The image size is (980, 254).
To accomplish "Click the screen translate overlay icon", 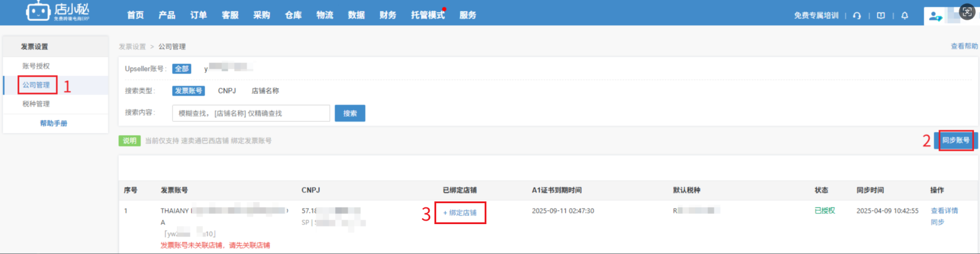I will click(967, 11).
